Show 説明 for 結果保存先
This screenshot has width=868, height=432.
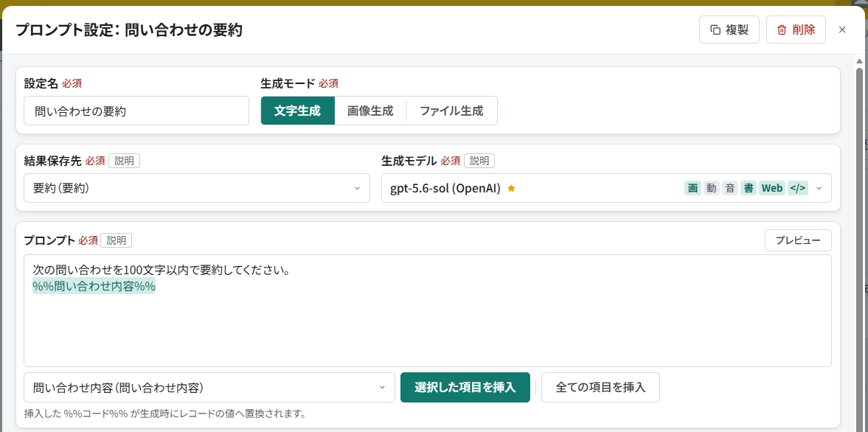pyautogui.click(x=124, y=161)
